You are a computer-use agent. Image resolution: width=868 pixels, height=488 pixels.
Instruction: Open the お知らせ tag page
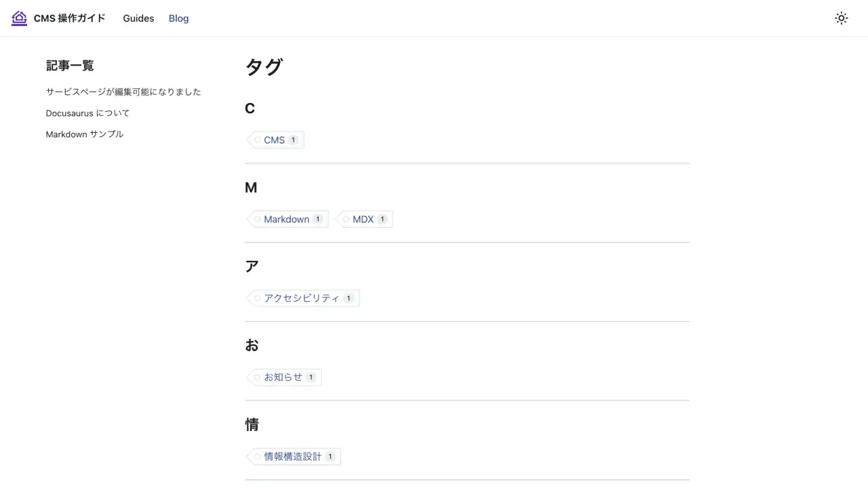pos(283,377)
